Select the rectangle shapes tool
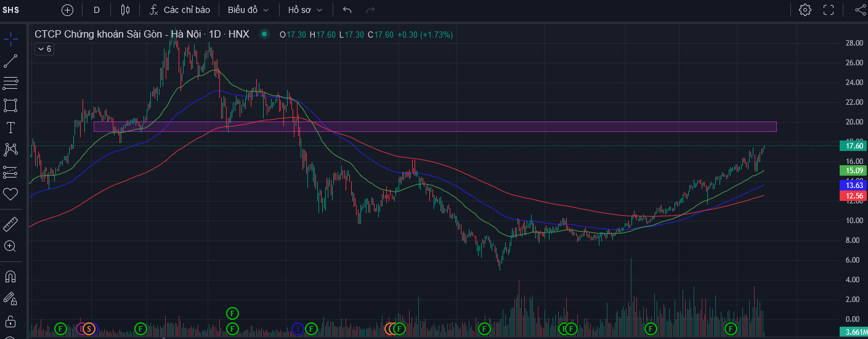This screenshot has height=339, width=868. tap(10, 105)
